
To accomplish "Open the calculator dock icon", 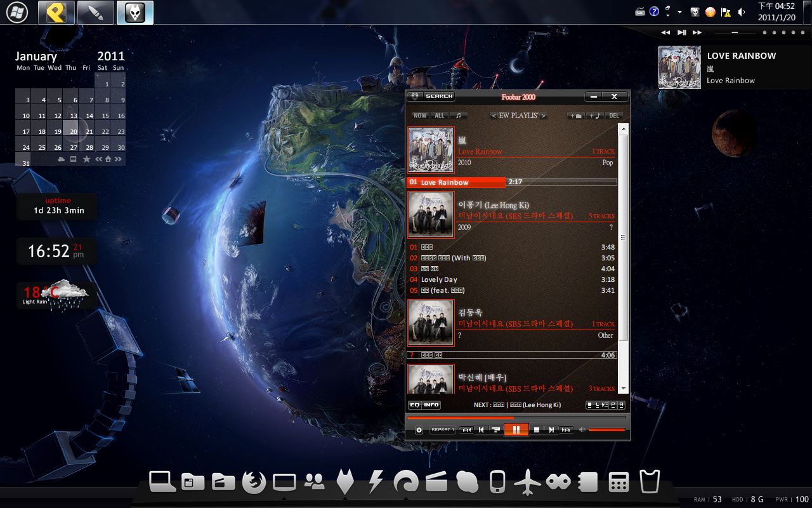I will (619, 483).
